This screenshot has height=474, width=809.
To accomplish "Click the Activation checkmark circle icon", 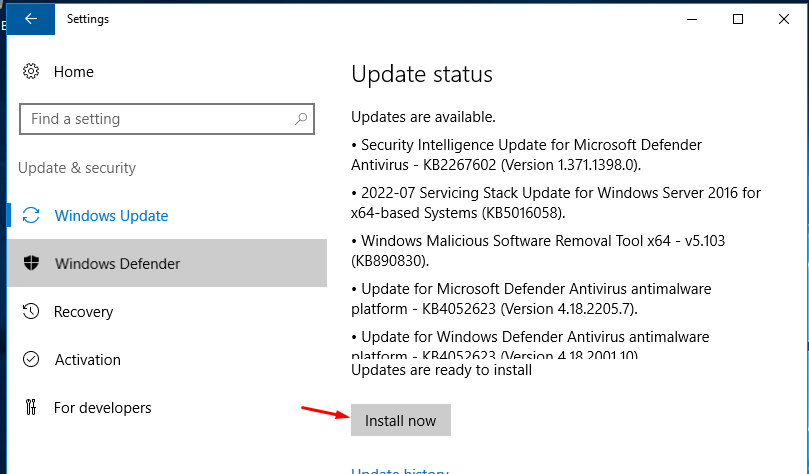I will coord(31,360).
